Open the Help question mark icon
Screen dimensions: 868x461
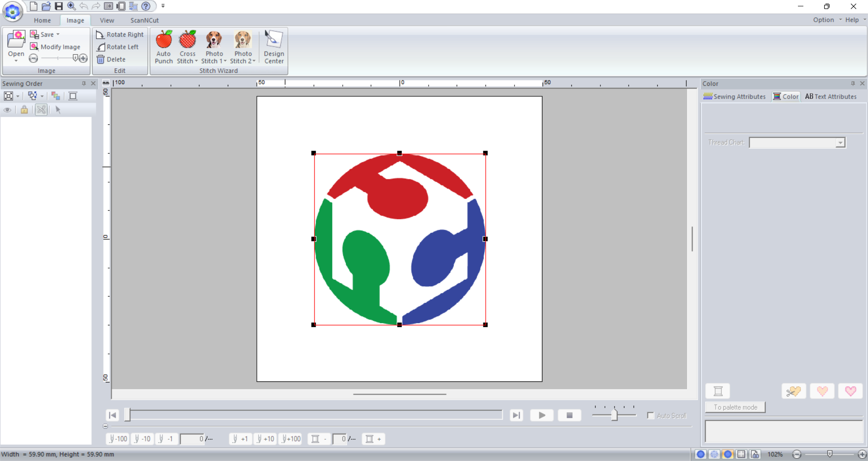pyautogui.click(x=146, y=6)
